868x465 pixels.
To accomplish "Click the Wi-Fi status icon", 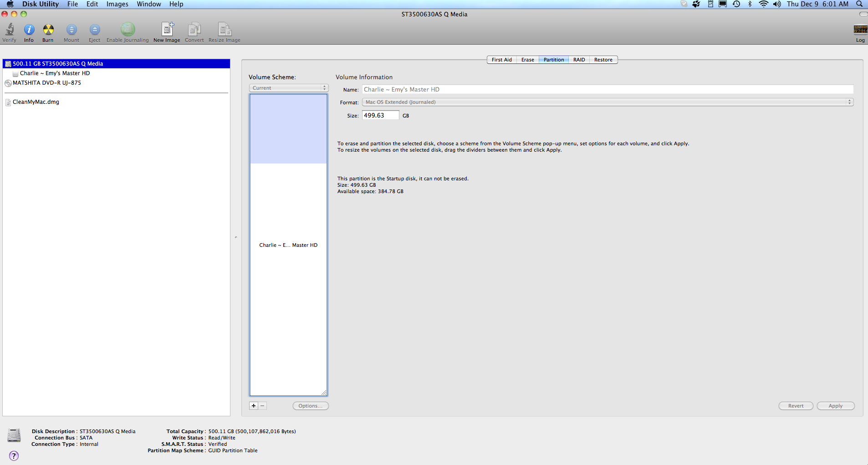I will [x=763, y=4].
